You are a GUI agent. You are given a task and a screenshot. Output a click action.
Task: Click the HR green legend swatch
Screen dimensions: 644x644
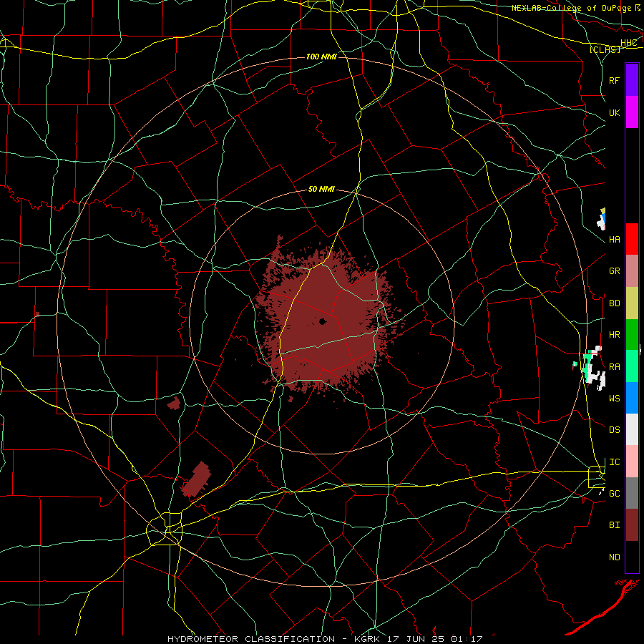click(632, 334)
